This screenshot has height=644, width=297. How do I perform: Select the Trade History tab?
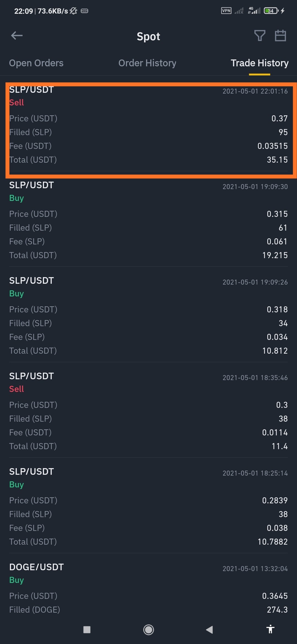click(x=260, y=63)
